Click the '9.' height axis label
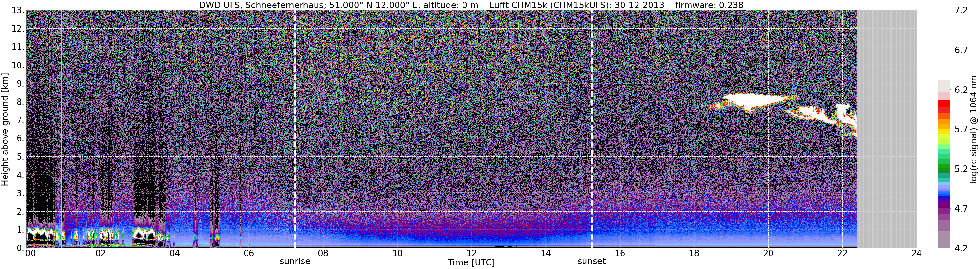980x269 pixels. click(x=20, y=83)
